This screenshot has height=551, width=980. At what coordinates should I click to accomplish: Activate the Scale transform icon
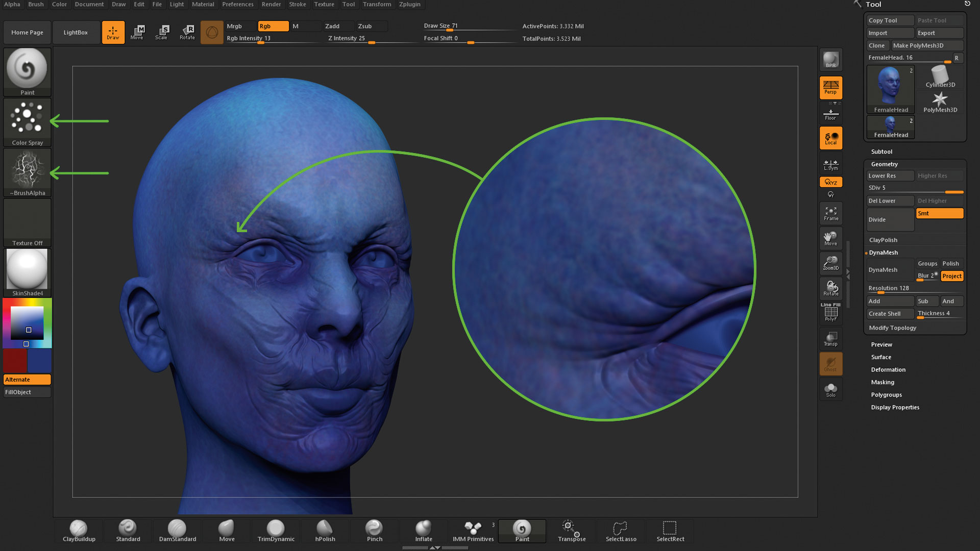click(x=162, y=32)
